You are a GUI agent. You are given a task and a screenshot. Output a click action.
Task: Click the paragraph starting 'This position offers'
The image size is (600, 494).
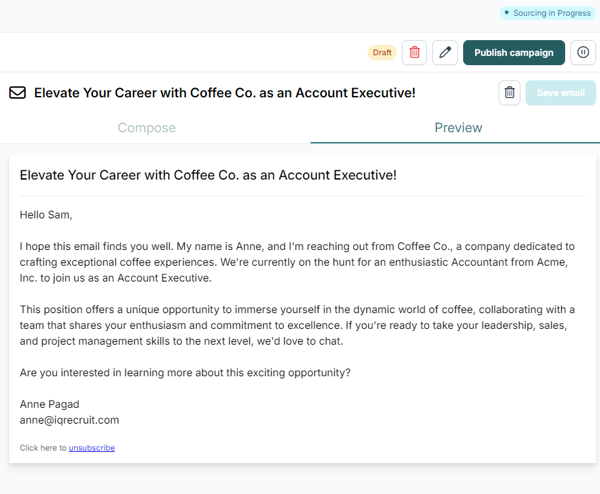tap(297, 325)
